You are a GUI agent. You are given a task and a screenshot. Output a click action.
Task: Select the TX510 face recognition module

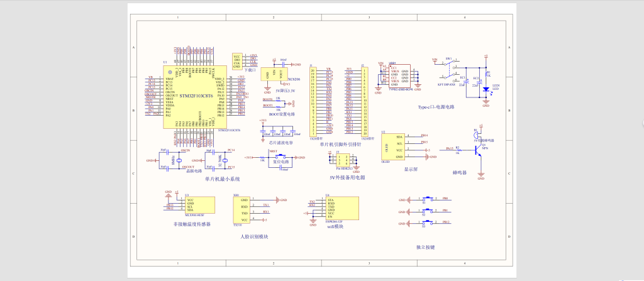point(242,209)
